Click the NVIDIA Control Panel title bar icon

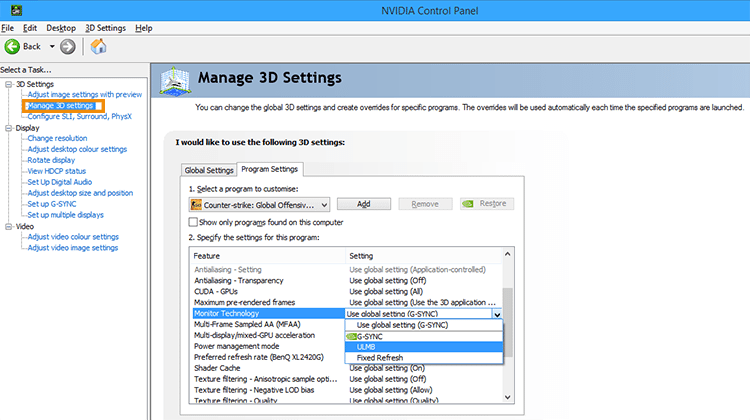(x=16, y=10)
